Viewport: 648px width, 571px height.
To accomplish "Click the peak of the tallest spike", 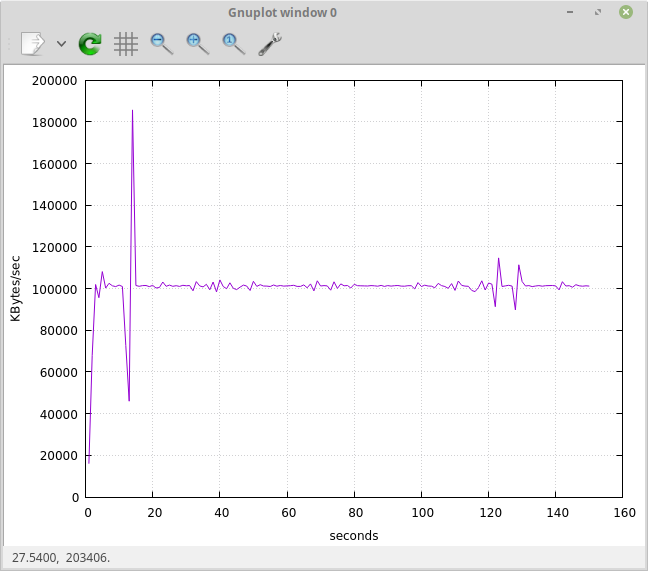I will pos(132,111).
